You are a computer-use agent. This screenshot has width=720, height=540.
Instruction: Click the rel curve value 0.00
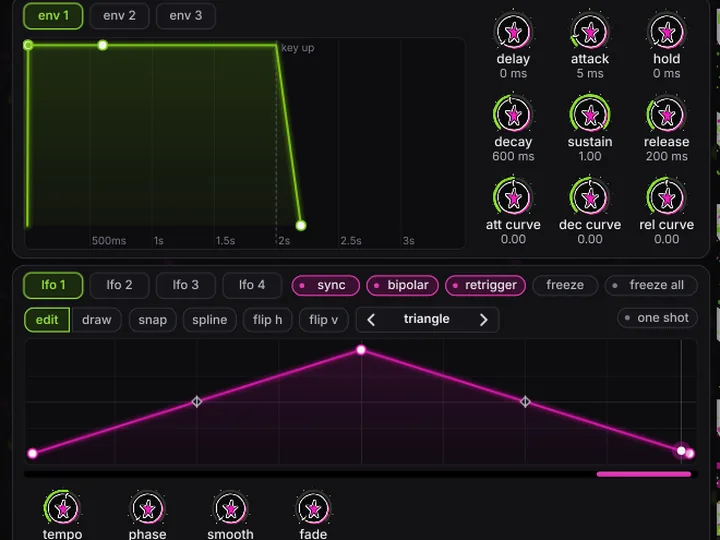click(x=667, y=239)
